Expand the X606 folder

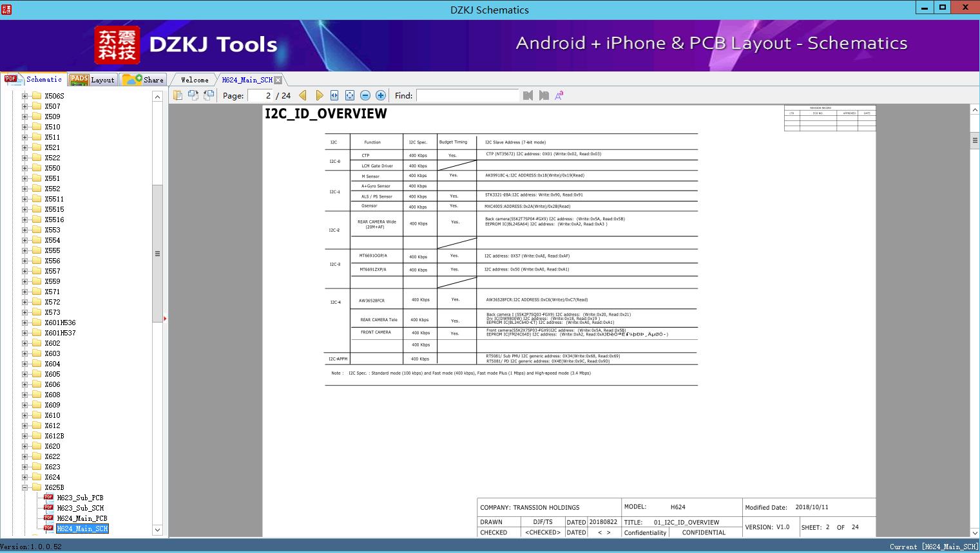24,384
